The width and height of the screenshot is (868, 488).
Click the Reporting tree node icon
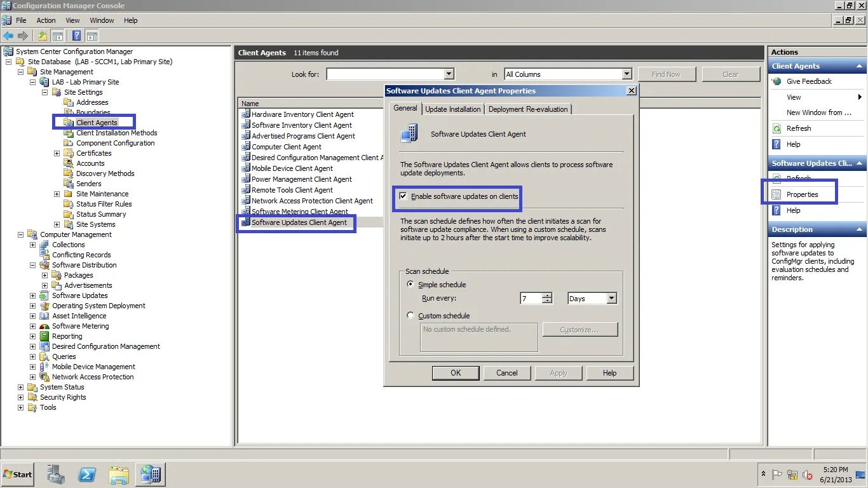tap(44, 336)
